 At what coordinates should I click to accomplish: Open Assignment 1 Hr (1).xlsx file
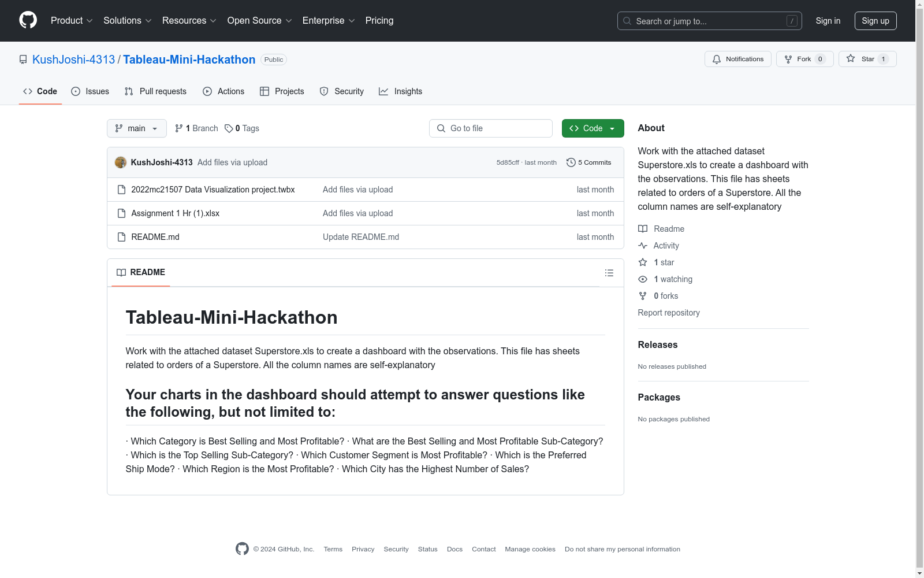176,213
